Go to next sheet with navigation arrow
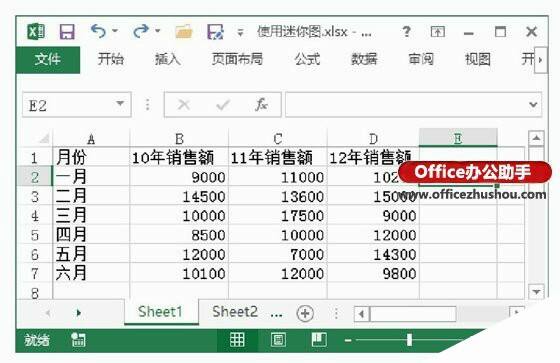 [79, 313]
